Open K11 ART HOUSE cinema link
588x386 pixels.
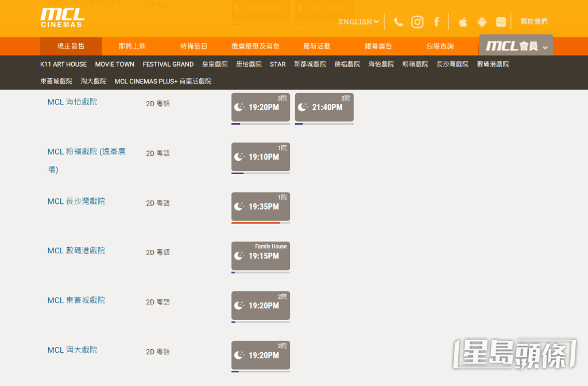(63, 64)
